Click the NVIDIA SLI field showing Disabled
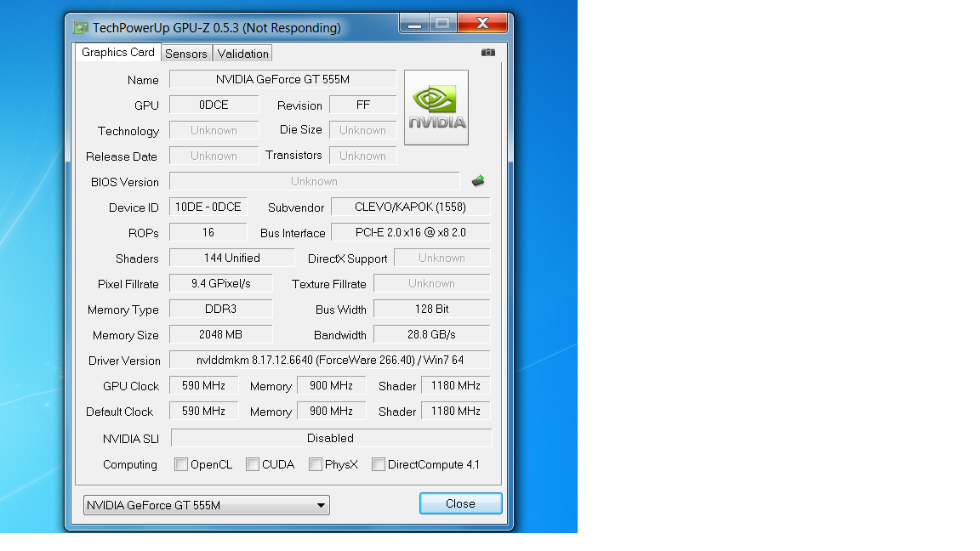 (x=331, y=438)
